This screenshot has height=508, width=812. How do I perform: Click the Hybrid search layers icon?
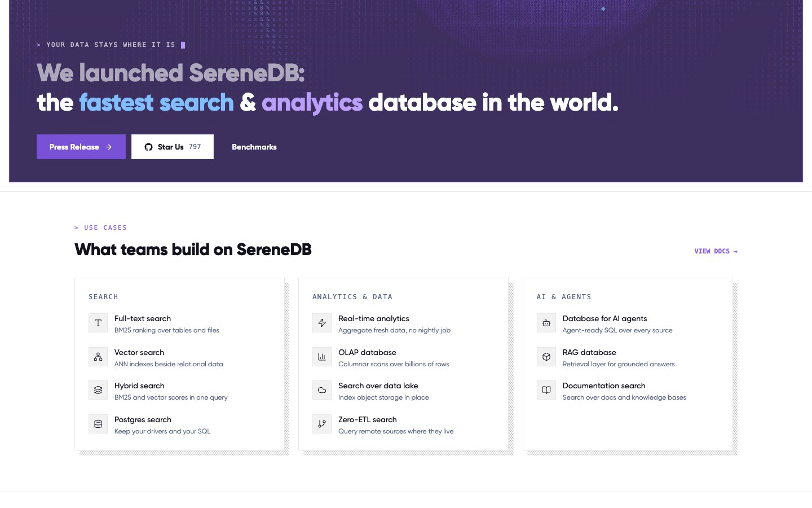pos(98,390)
